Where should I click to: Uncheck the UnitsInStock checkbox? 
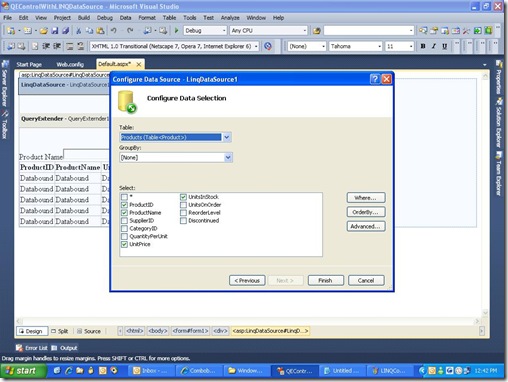coord(183,197)
